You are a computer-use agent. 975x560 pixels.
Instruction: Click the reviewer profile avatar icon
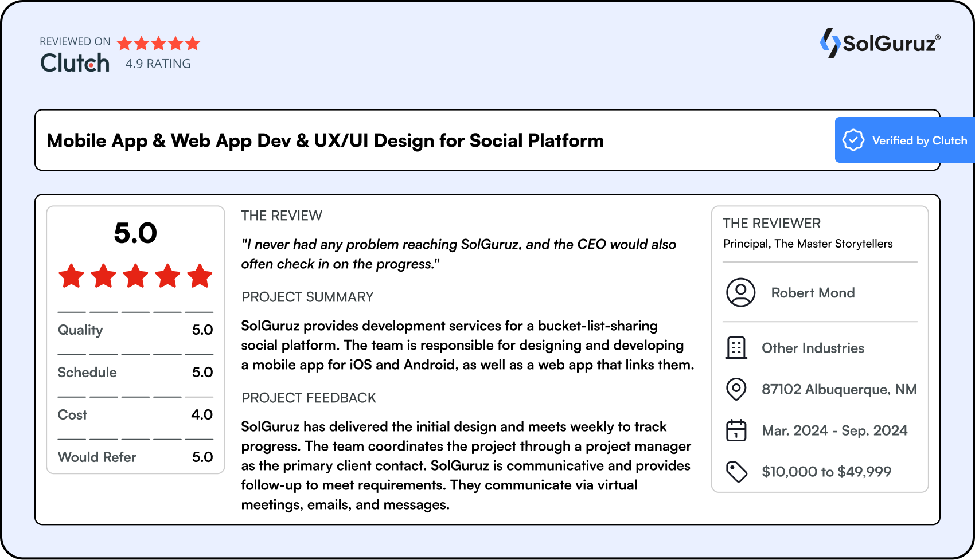coord(741,292)
